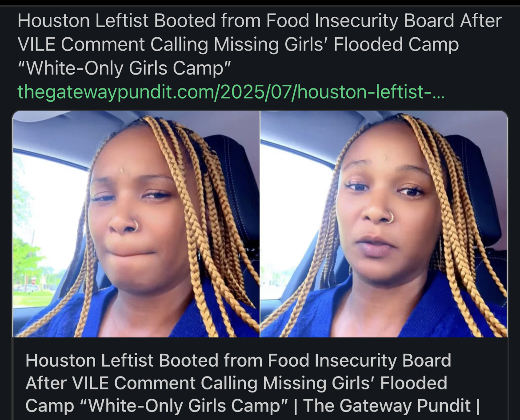Click "Flooded Camp" in the top post text
This screenshot has width=520, height=420.
click(x=396, y=44)
